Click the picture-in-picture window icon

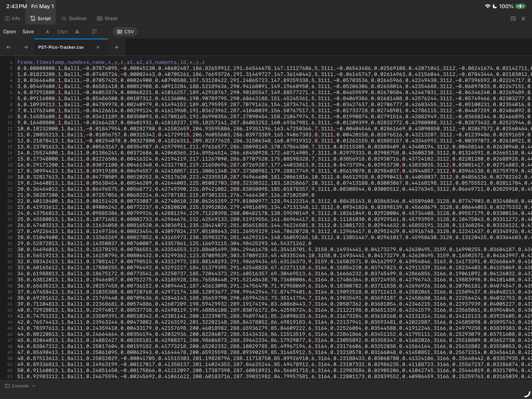(513, 19)
